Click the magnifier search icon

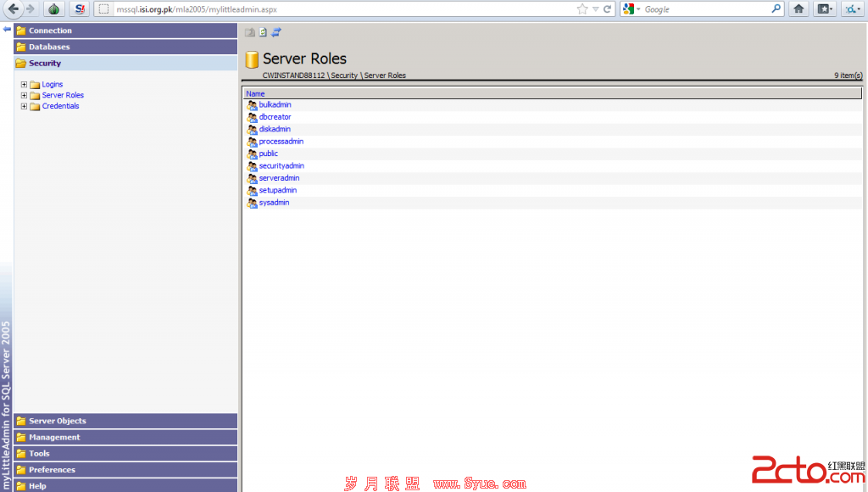tap(776, 8)
